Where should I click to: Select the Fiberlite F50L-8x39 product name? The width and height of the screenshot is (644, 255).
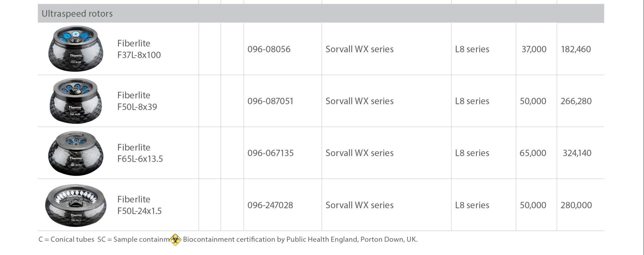click(x=137, y=101)
